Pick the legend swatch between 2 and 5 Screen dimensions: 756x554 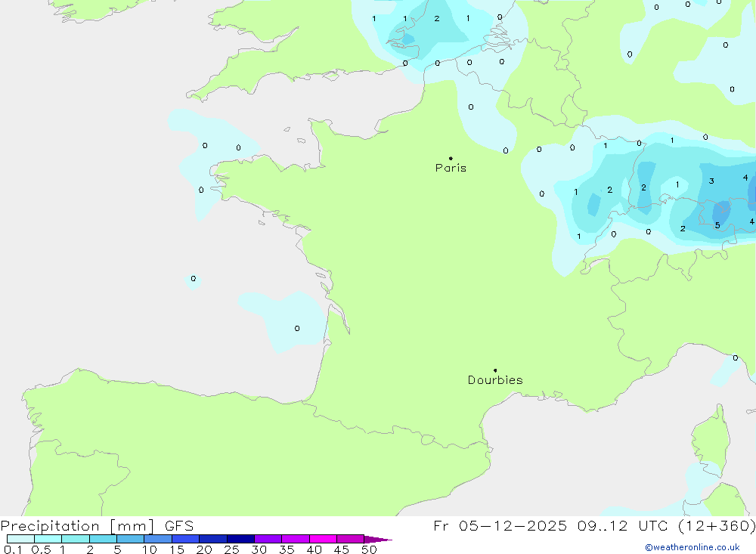click(103, 539)
